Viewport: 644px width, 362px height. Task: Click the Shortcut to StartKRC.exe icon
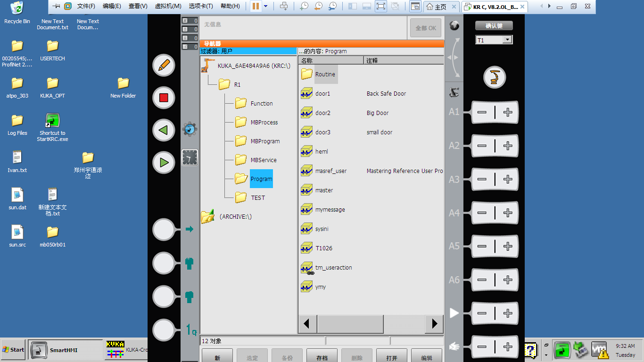click(x=52, y=127)
